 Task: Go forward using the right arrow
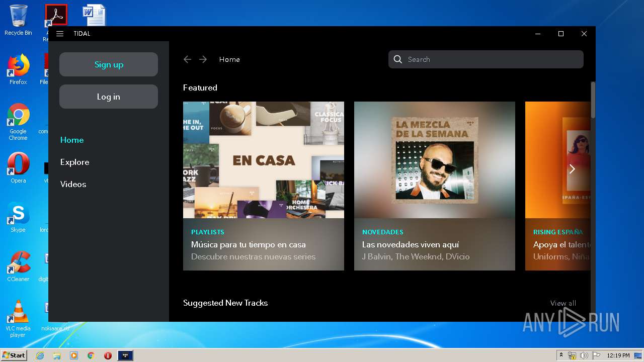click(x=203, y=59)
